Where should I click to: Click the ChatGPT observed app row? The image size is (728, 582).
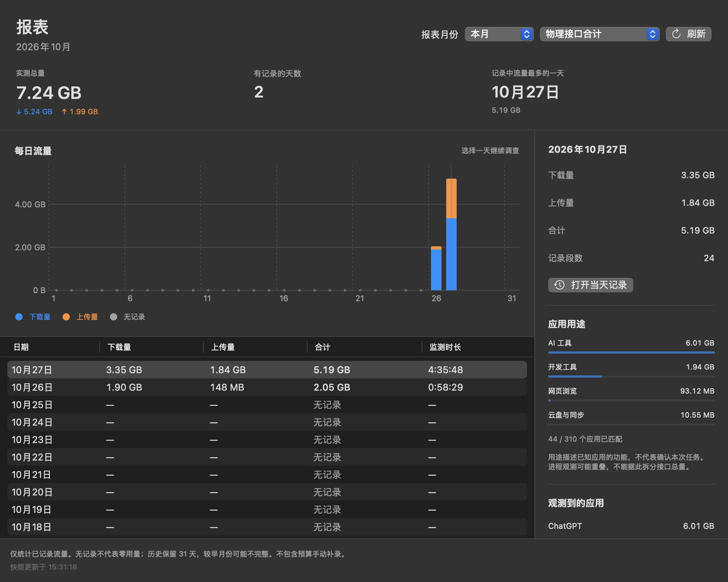click(x=631, y=526)
